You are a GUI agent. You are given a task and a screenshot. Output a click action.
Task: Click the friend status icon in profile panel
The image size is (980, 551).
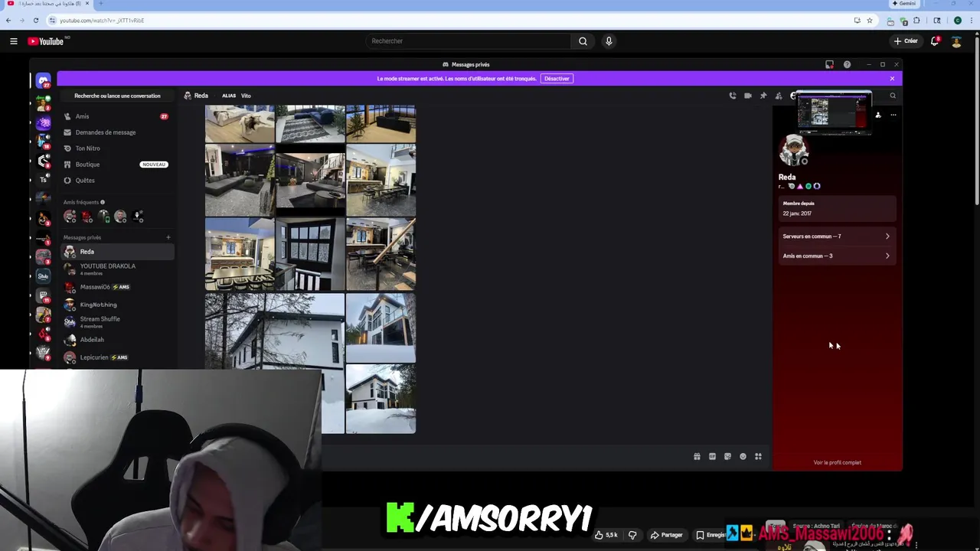878,116
